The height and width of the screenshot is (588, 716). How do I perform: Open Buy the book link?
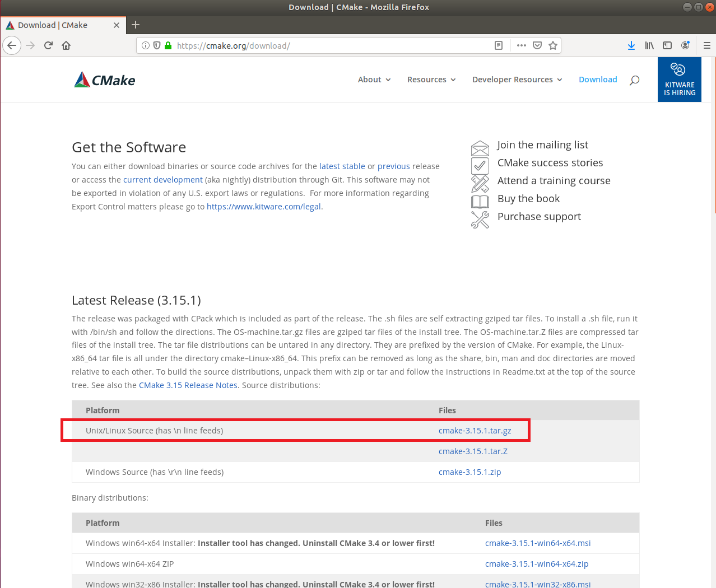pyautogui.click(x=529, y=199)
